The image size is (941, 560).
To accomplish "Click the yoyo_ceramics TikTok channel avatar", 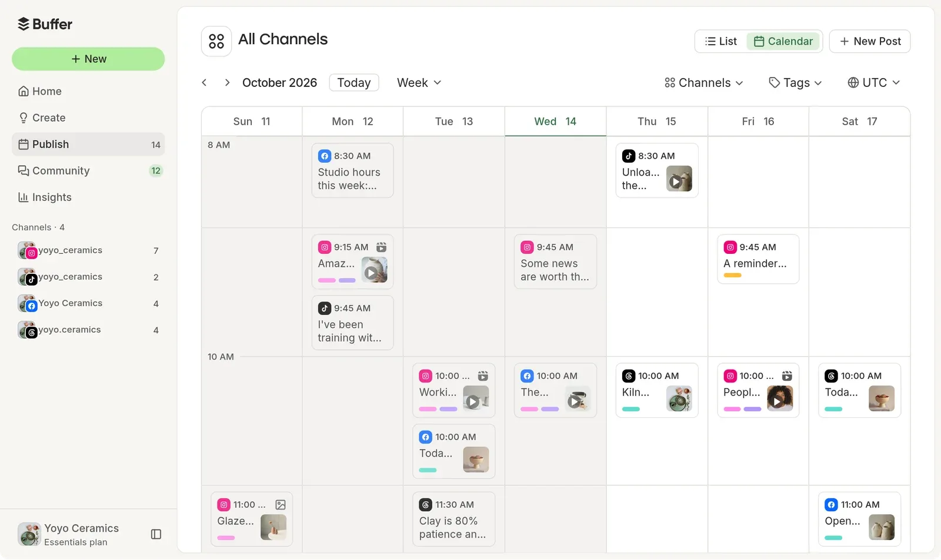I will 28,277.
